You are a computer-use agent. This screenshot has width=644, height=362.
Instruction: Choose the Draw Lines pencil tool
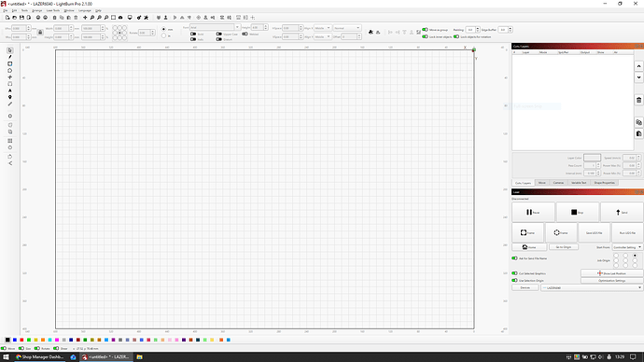pos(10,57)
